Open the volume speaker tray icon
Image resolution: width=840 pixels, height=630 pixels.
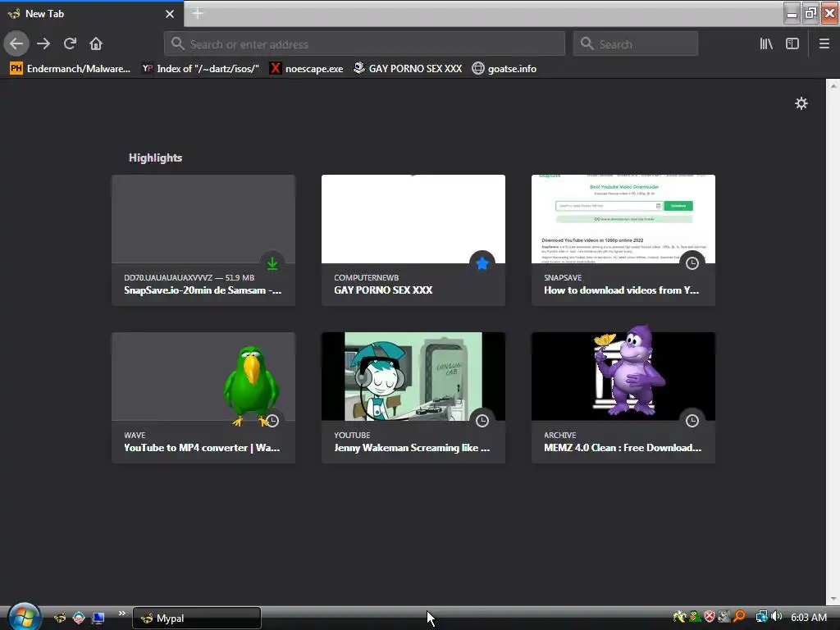tap(776, 617)
